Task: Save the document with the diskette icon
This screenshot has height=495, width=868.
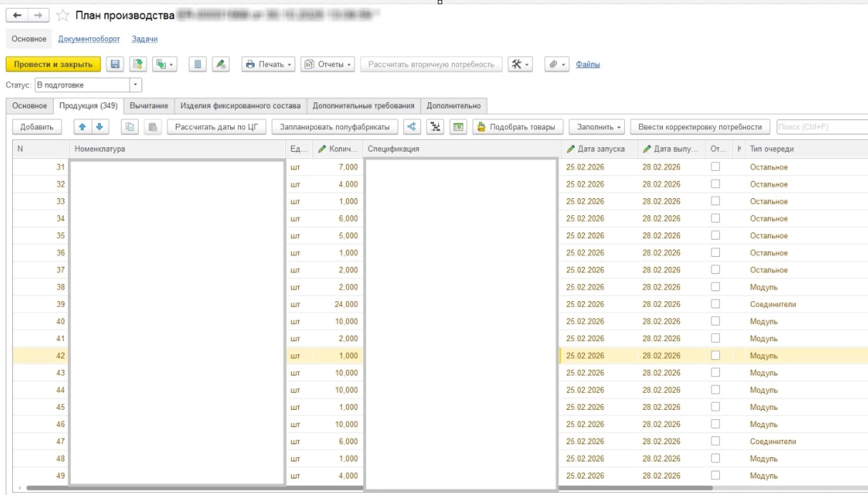Action: click(x=114, y=65)
